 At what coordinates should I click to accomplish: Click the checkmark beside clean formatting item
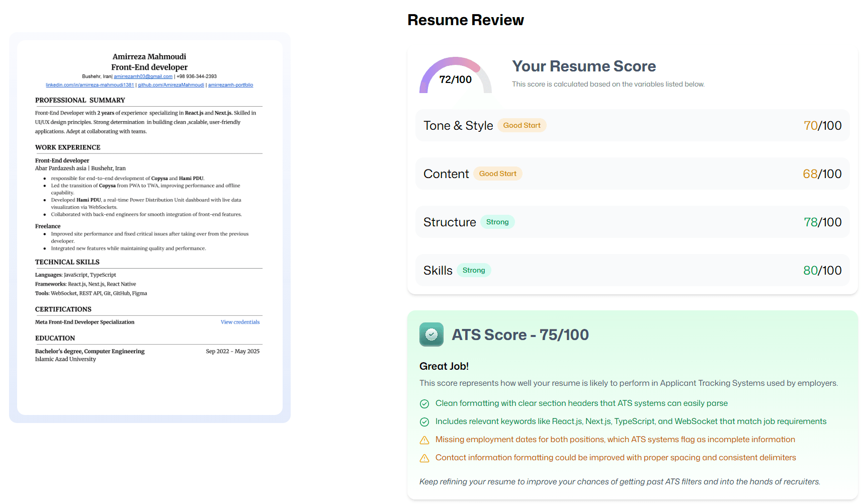point(424,403)
